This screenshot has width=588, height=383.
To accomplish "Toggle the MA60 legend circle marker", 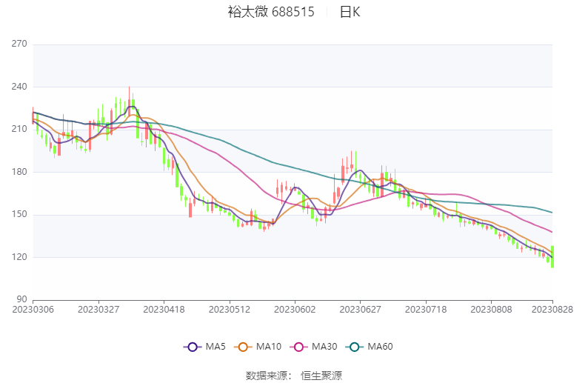I will (x=355, y=347).
